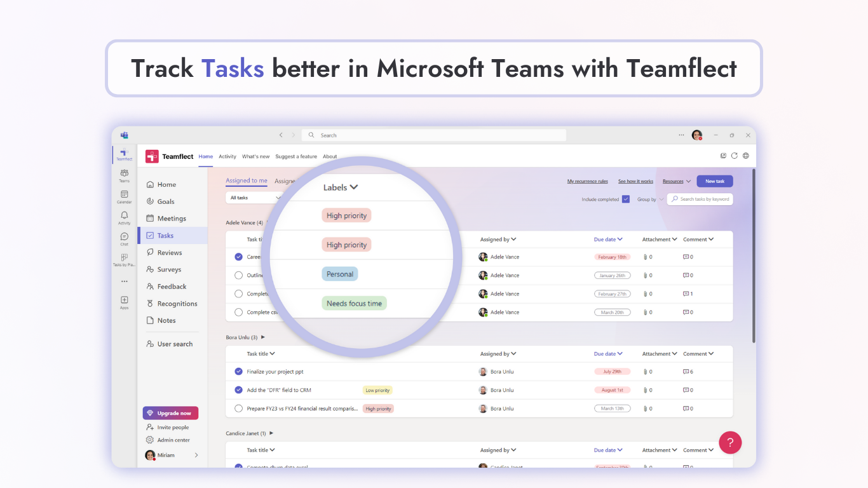Click the red help question mark button

pos(730,443)
